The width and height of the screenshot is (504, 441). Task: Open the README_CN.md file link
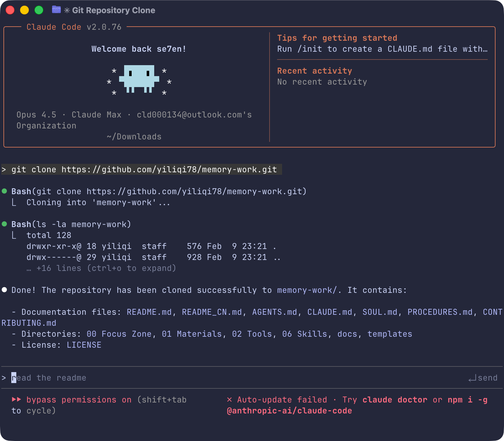212,312
